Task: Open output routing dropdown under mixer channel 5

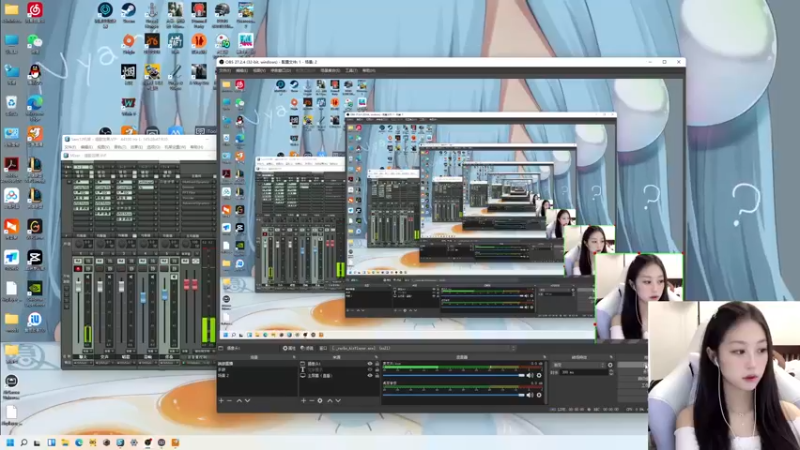Action: pos(169,363)
